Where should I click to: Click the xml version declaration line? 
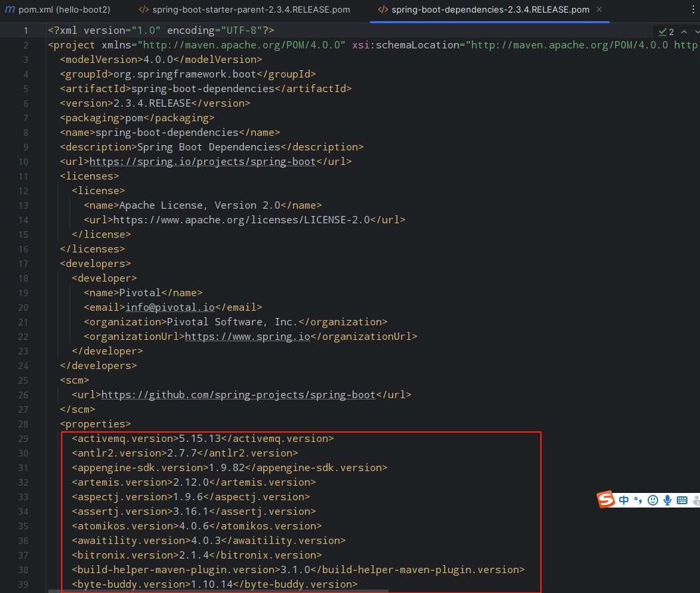[161, 30]
